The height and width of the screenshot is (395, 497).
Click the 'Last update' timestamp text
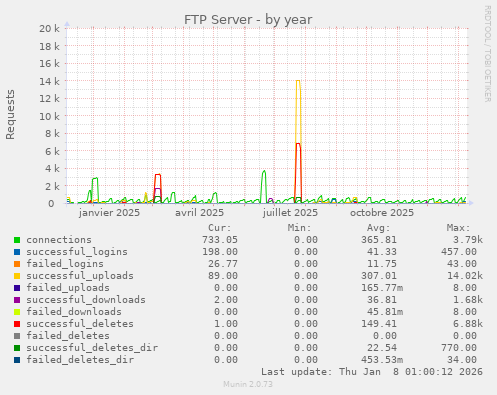[372, 372]
